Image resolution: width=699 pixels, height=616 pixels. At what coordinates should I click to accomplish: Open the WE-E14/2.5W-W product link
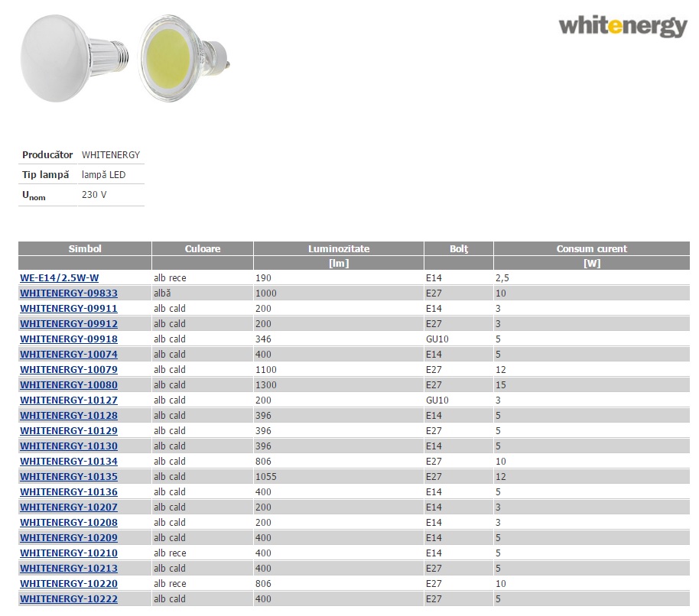point(60,278)
